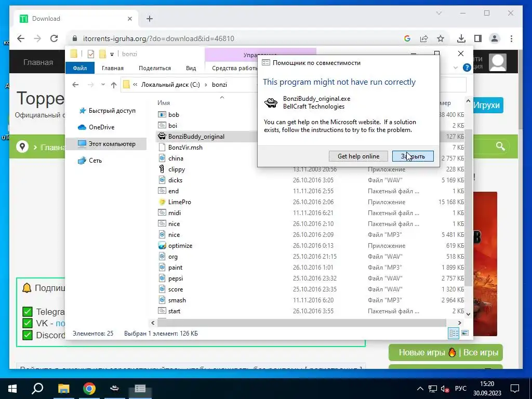Expand the Explorer ribbon chevron
The width and height of the screenshot is (532, 399).
[455, 68]
